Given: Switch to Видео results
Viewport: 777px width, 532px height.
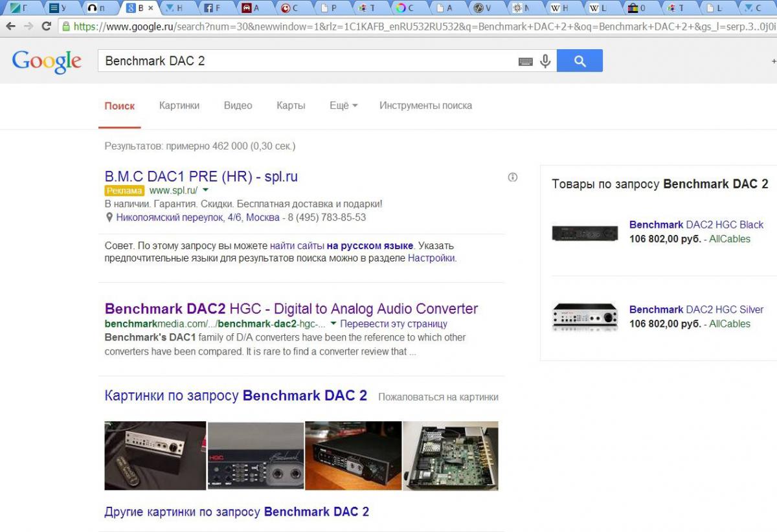Looking at the screenshot, I should click(238, 105).
